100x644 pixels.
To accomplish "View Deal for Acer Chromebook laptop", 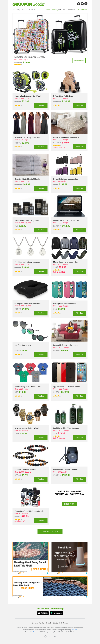I will coord(80,230).
